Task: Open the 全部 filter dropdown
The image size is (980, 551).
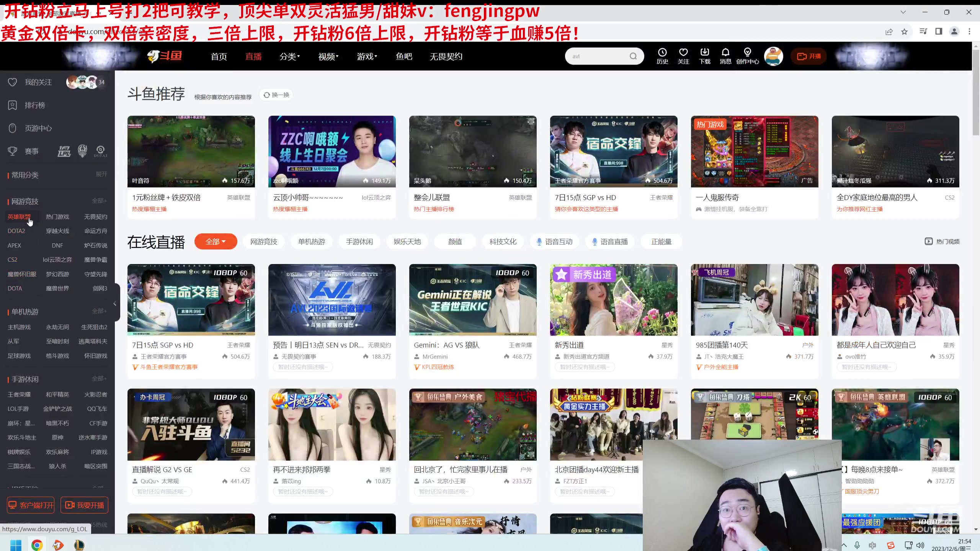Action: click(x=216, y=241)
